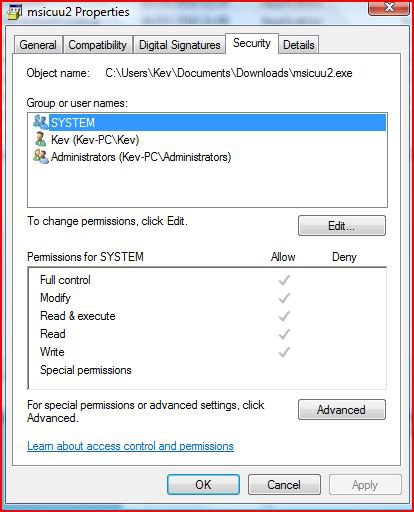414x512 pixels.
Task: Close the msicuu2 Properties dialog
Action: click(x=389, y=7)
